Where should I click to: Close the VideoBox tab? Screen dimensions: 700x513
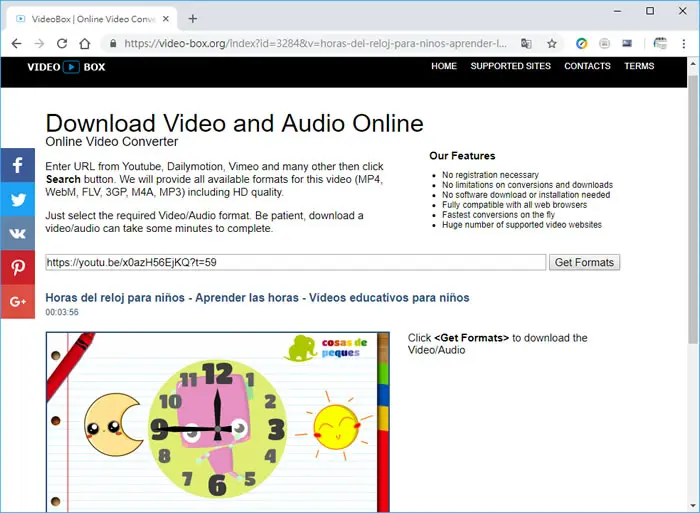(166, 19)
